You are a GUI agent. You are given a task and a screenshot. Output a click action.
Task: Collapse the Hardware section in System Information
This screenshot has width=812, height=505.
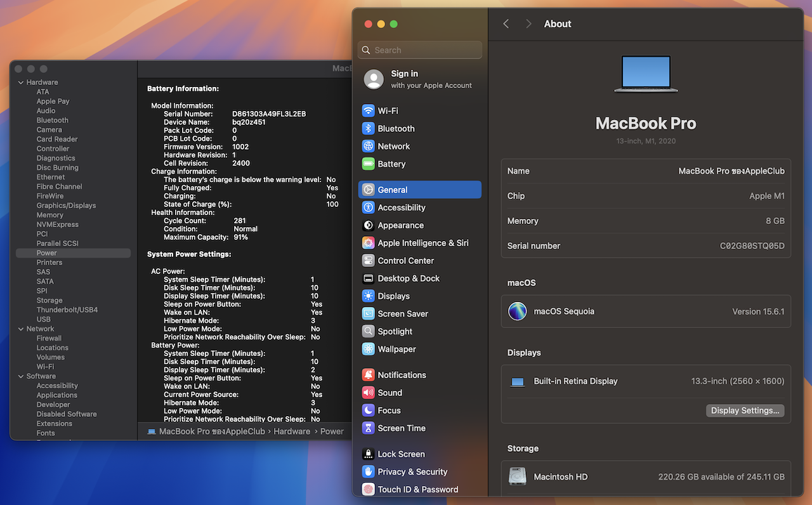(21, 82)
